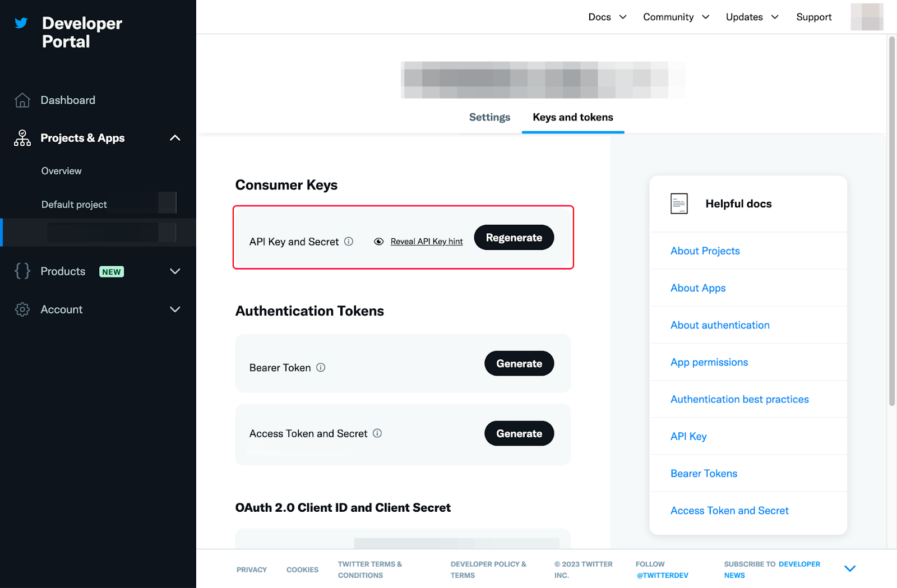
Task: Open Overview under Projects & Apps
Action: click(61, 171)
